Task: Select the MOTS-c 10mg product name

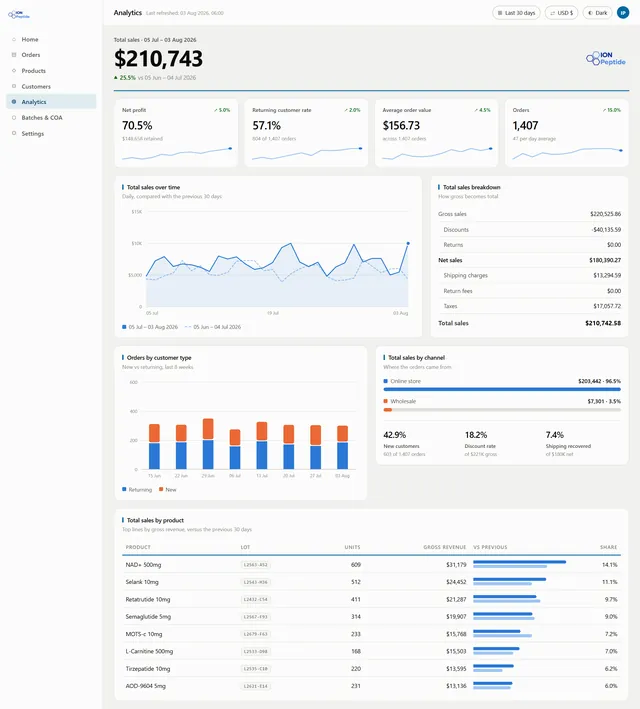Action: click(144, 634)
